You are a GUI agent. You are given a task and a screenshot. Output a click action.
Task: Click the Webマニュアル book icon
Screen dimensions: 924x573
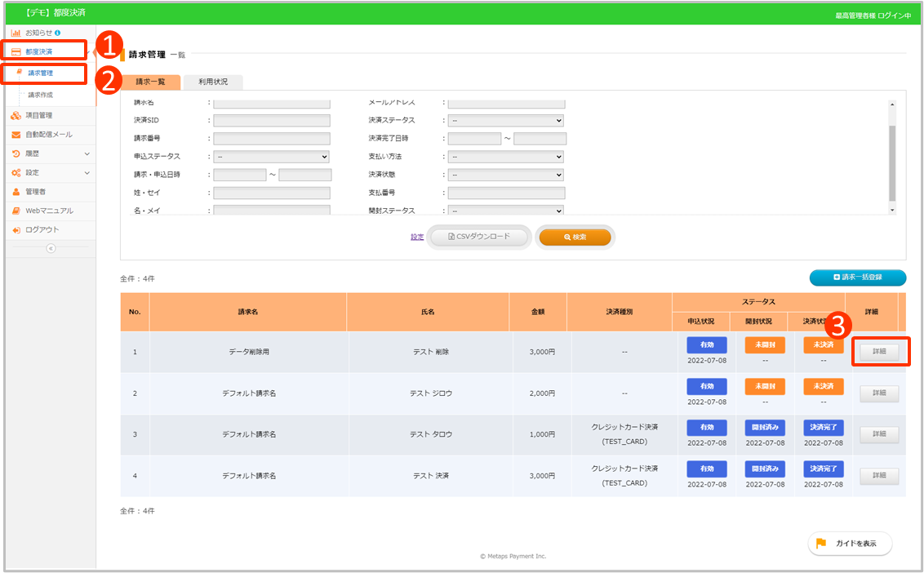tap(16, 211)
